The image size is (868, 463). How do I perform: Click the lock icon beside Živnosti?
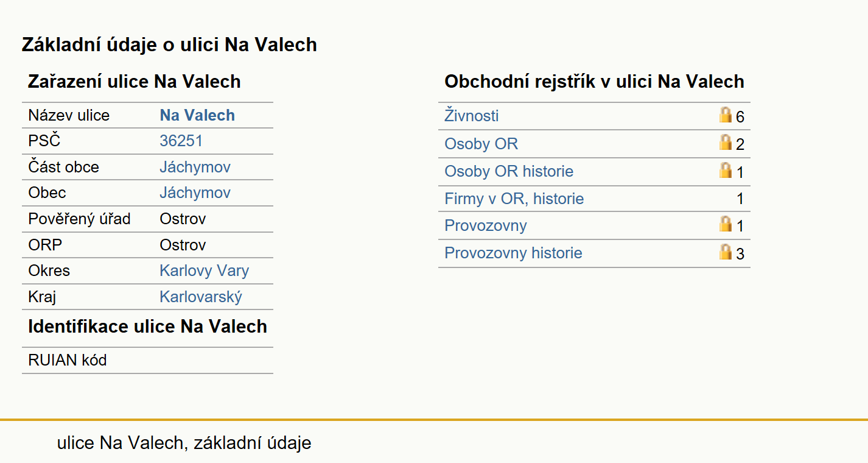coord(725,115)
